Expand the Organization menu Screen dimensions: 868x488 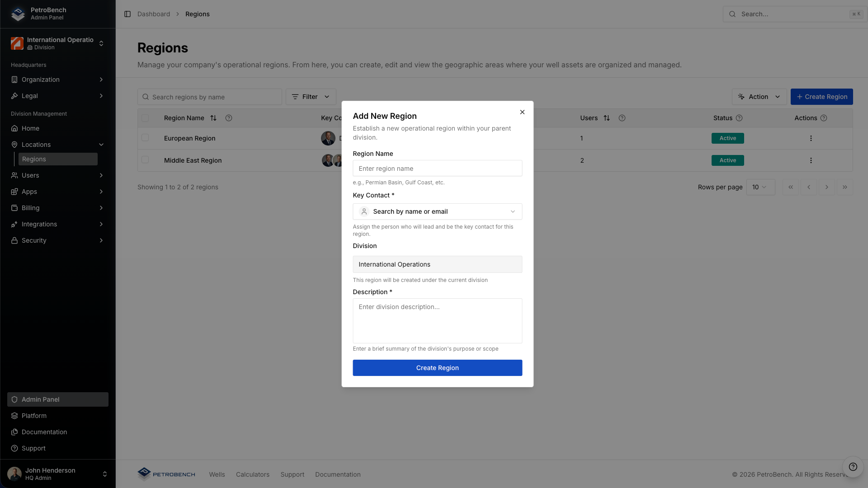(x=58, y=80)
